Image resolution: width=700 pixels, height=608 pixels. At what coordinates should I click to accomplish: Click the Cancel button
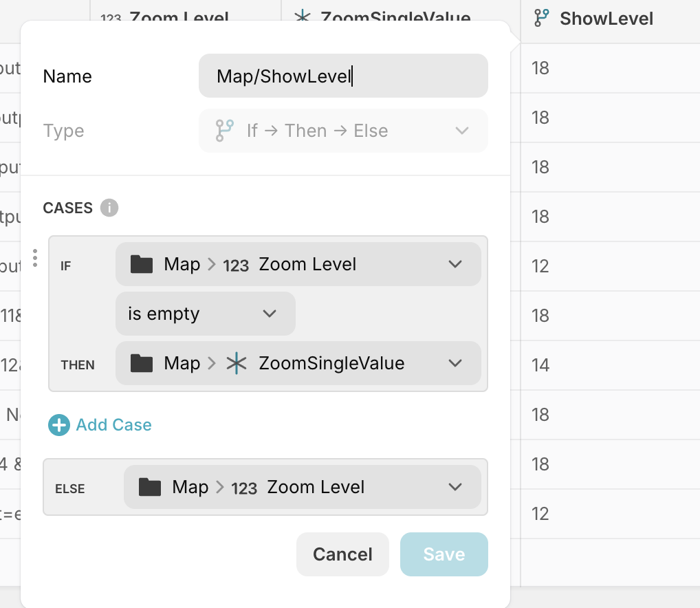pyautogui.click(x=342, y=554)
